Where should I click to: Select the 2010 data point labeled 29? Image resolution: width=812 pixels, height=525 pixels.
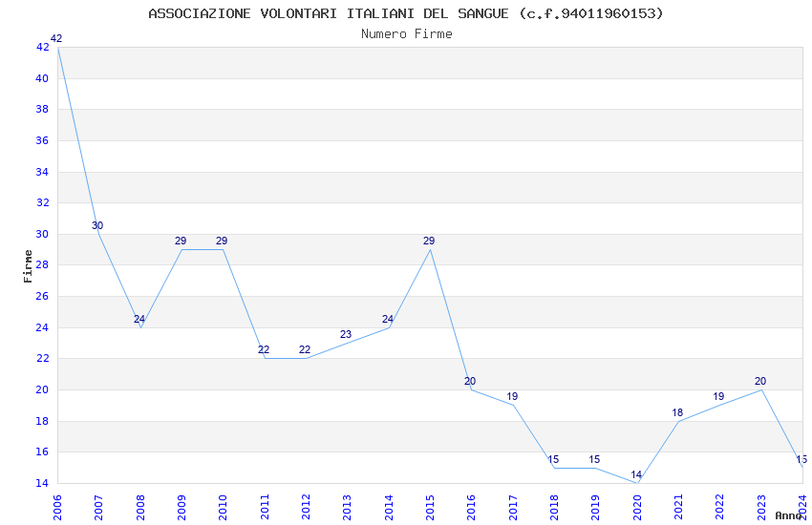click(222, 241)
